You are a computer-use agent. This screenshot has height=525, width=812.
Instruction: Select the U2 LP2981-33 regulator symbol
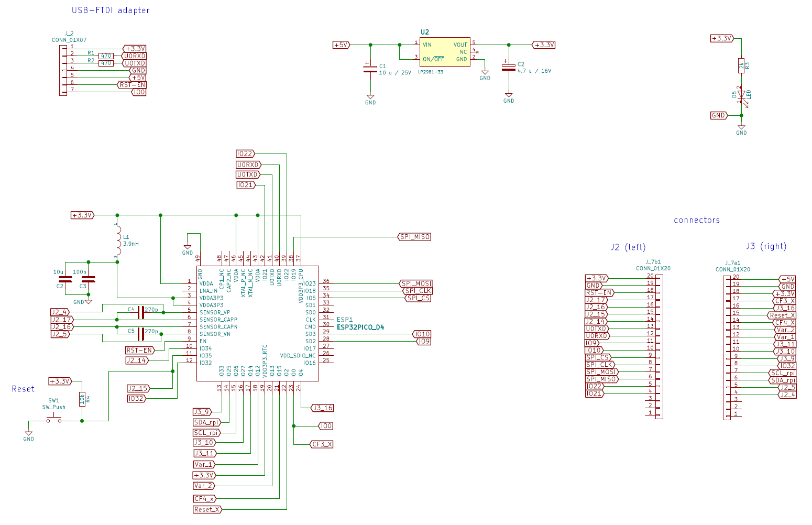click(x=445, y=52)
